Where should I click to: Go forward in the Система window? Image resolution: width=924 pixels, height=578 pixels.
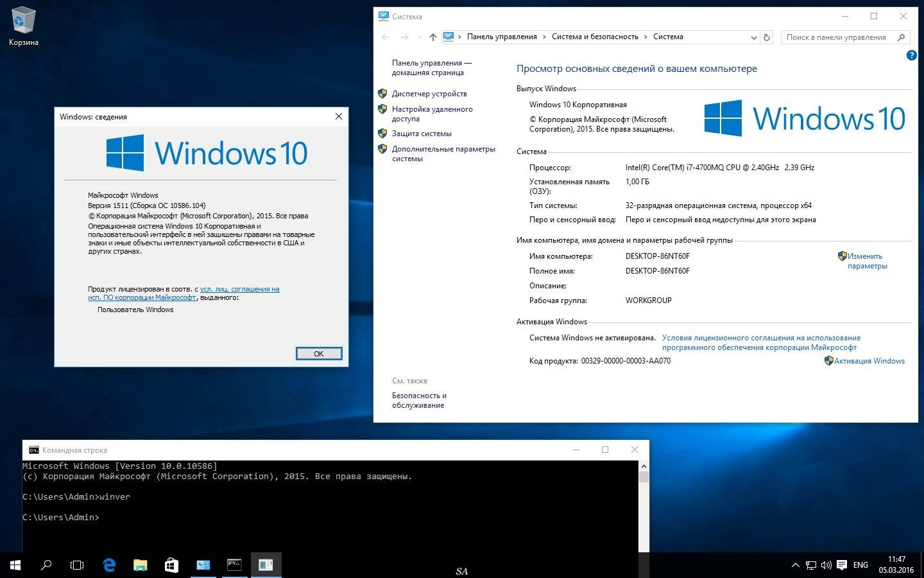point(405,37)
